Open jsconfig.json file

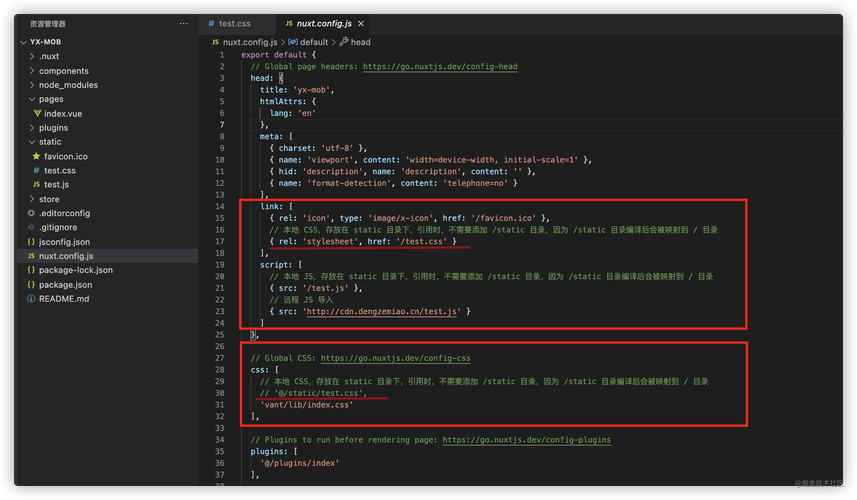point(64,241)
